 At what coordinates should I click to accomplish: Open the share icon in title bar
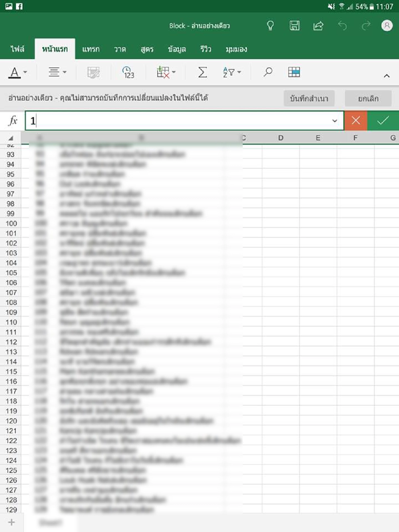pyautogui.click(x=318, y=26)
